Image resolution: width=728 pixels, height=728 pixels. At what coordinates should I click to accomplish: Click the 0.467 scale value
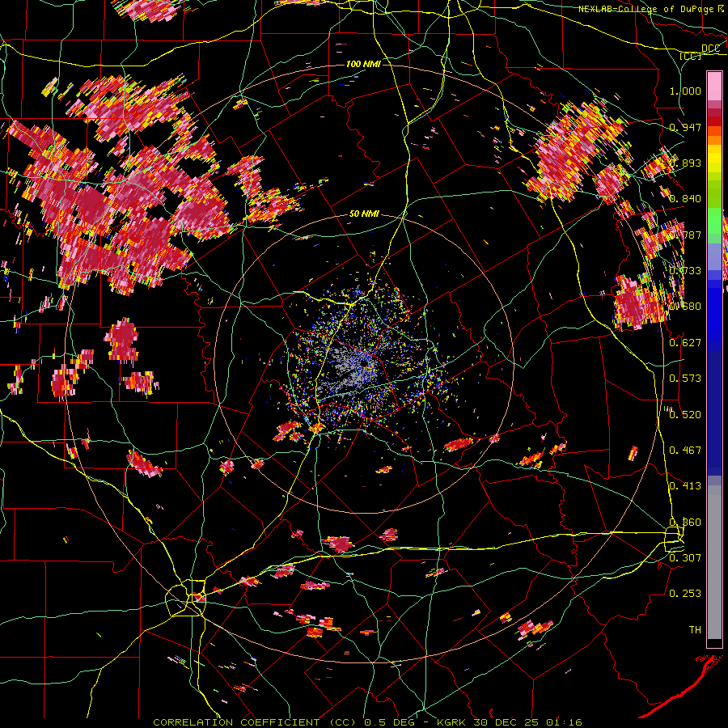coord(685,450)
